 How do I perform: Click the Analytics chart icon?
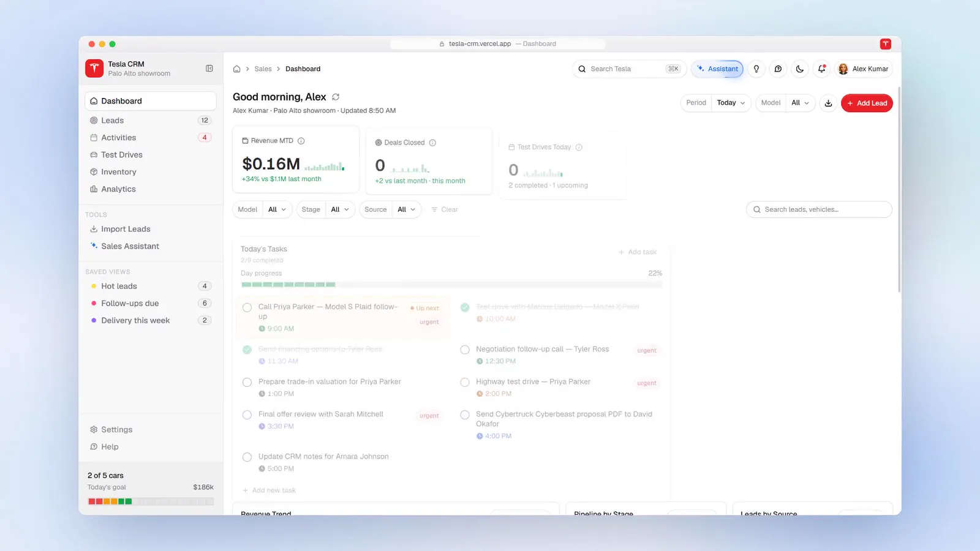point(94,189)
